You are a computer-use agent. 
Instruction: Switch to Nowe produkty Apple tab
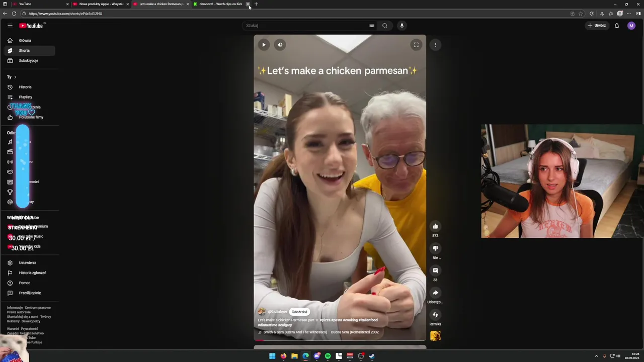tap(101, 4)
